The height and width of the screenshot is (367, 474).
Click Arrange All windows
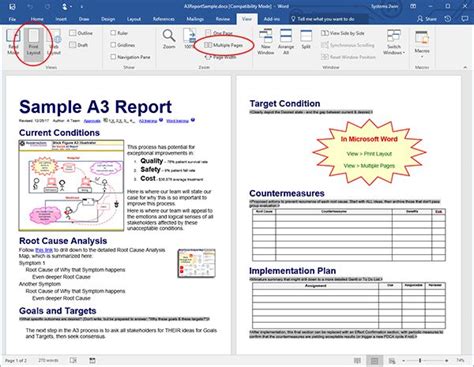tap(286, 42)
